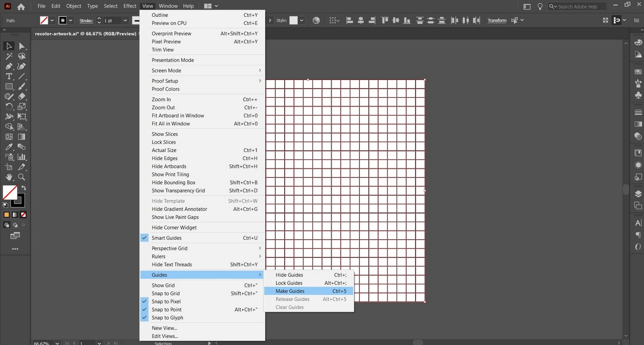The image size is (644, 345).
Task: Select the Type tool
Action: 9,76
